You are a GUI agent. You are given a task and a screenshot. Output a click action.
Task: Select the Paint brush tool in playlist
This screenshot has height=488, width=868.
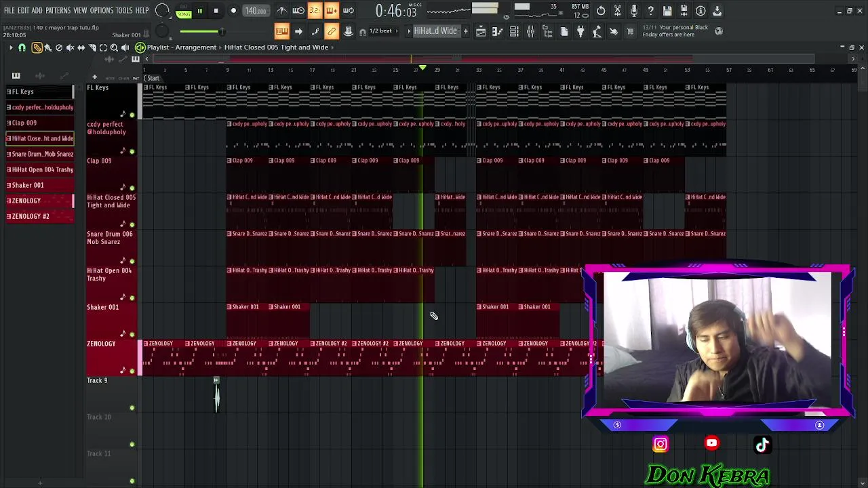[48, 47]
